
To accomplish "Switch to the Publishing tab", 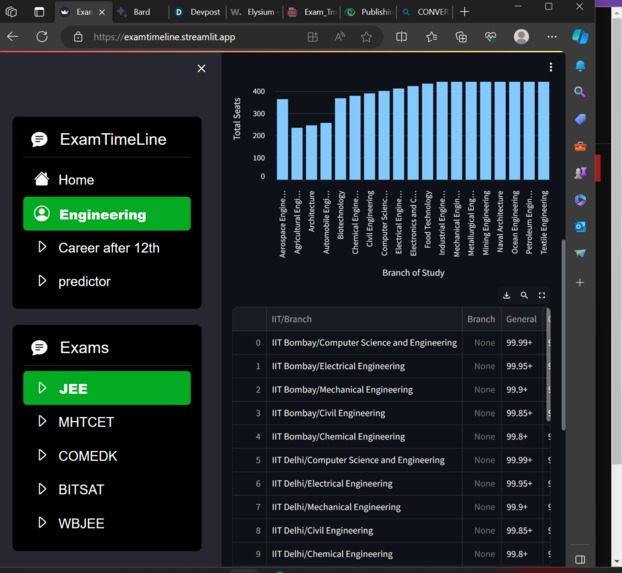I will click(x=369, y=12).
